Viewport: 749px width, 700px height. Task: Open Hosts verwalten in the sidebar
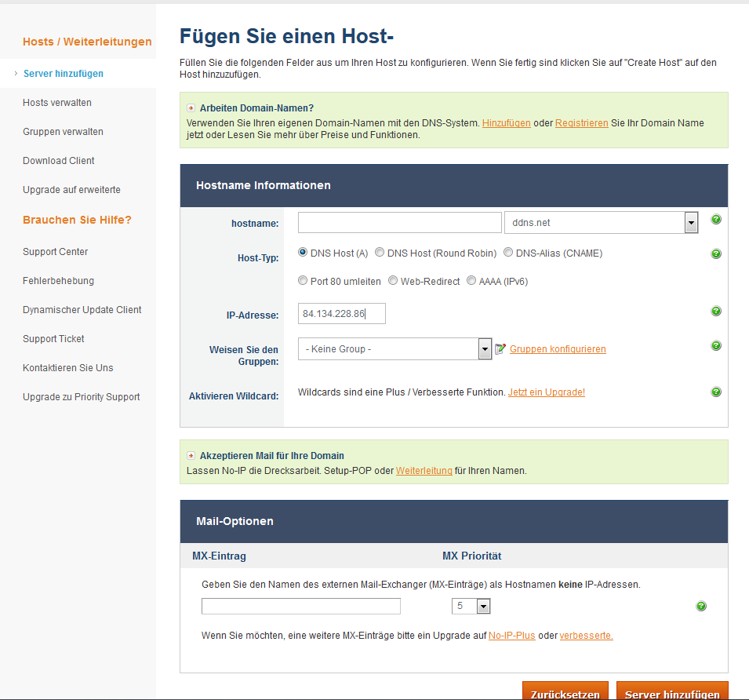[57, 103]
